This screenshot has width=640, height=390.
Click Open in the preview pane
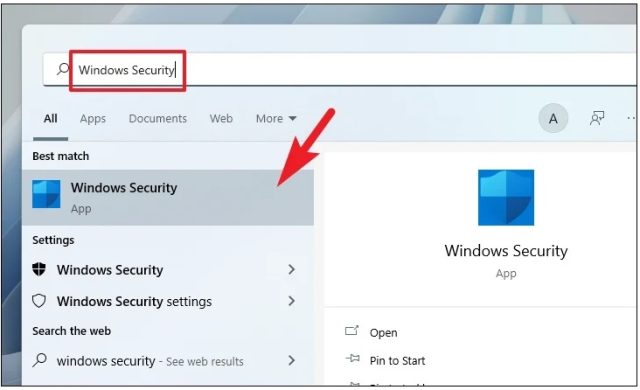383,332
